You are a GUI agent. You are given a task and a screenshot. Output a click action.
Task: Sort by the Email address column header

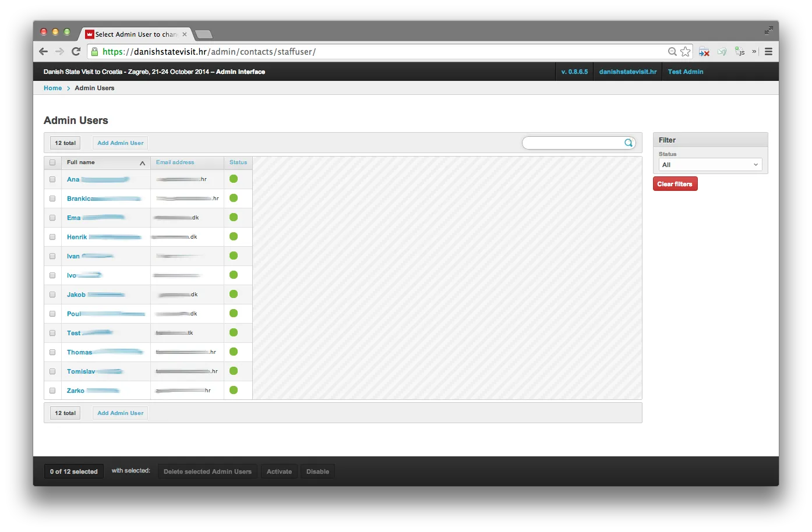point(175,162)
